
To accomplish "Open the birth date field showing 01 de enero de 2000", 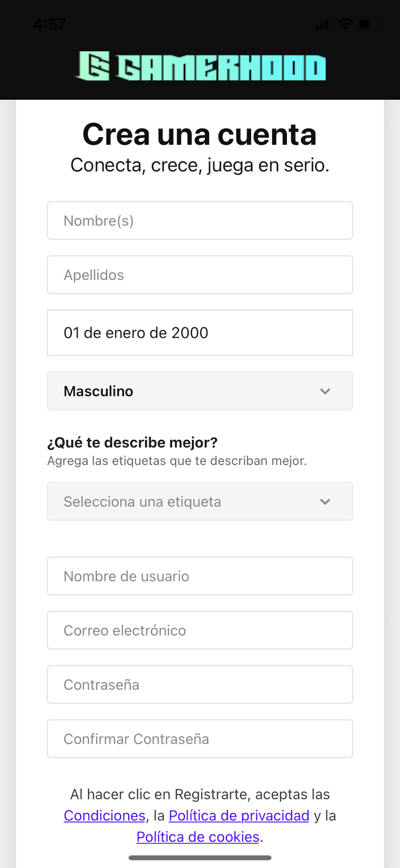I will (x=200, y=332).
